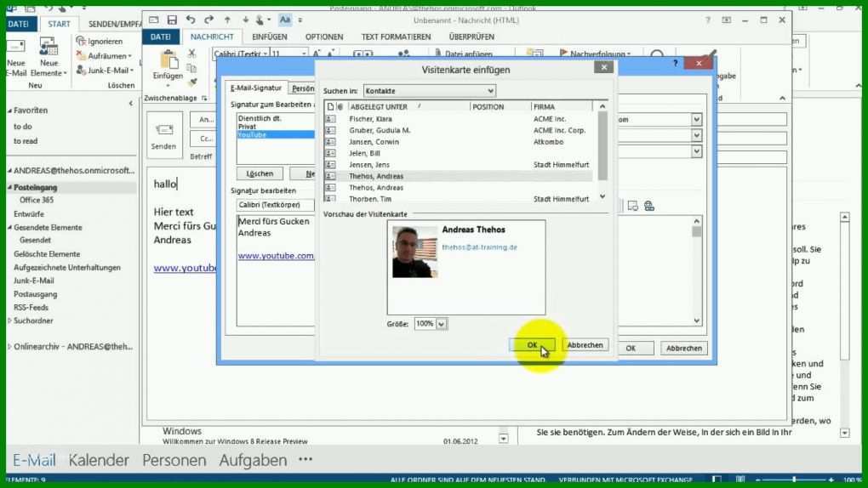
Task: Open DATEI tab in message window
Action: click(x=161, y=37)
